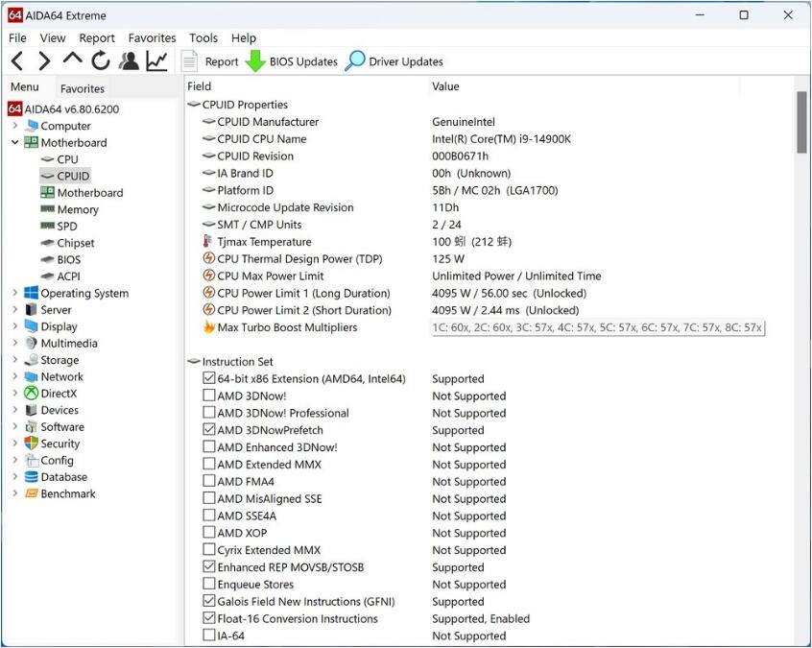
Task: Select the SPD tree item
Action: (60, 226)
